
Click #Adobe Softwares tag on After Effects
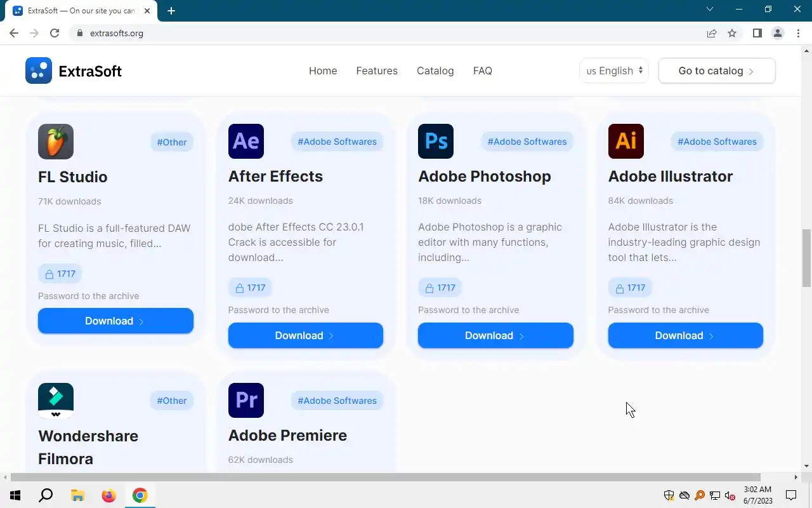pos(337,142)
